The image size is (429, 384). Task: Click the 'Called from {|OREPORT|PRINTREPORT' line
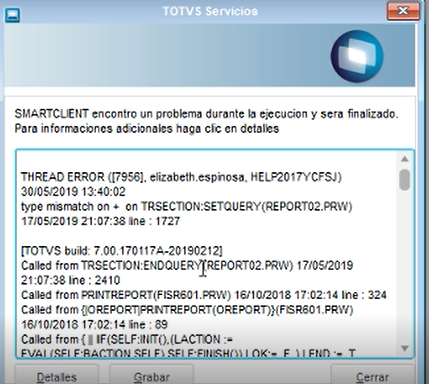point(187,310)
